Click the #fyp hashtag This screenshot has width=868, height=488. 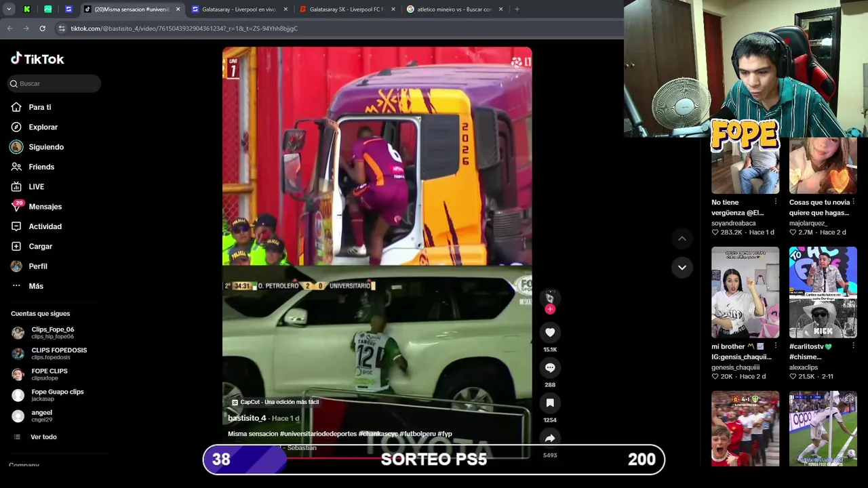pyautogui.click(x=445, y=434)
